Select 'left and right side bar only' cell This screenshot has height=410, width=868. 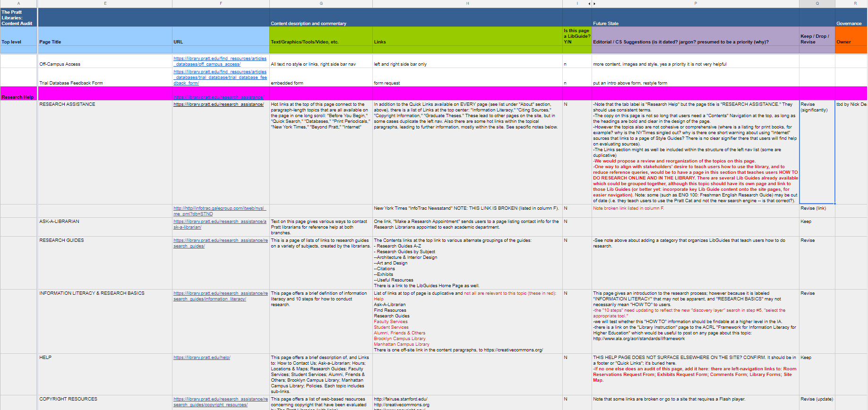coord(467,61)
